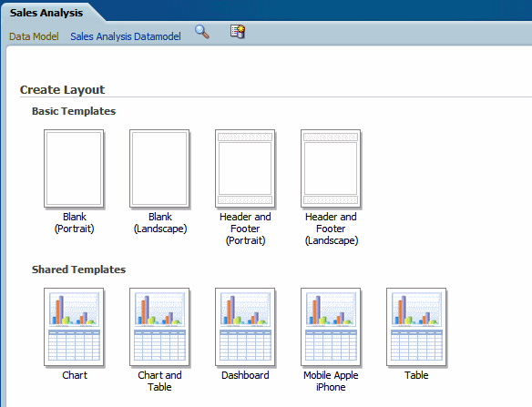Open the Sales Analysis Datamodel link
This screenshot has height=407, width=532.
coord(126,36)
